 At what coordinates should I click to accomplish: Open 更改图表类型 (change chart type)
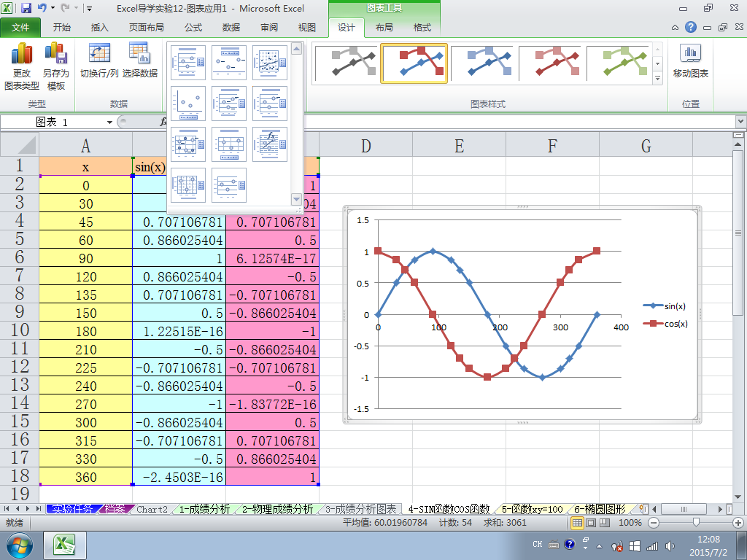coord(21,66)
